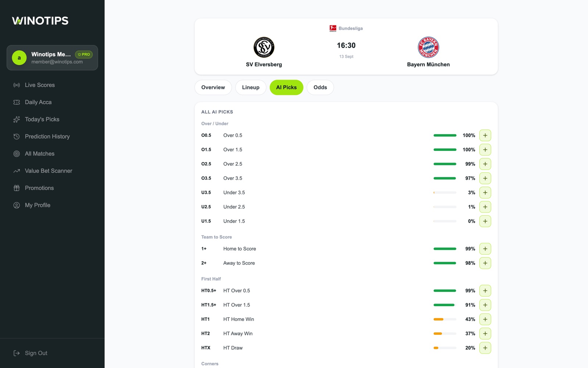This screenshot has height=368, width=588.
Task: Switch to the Overview tab
Action: (x=213, y=88)
